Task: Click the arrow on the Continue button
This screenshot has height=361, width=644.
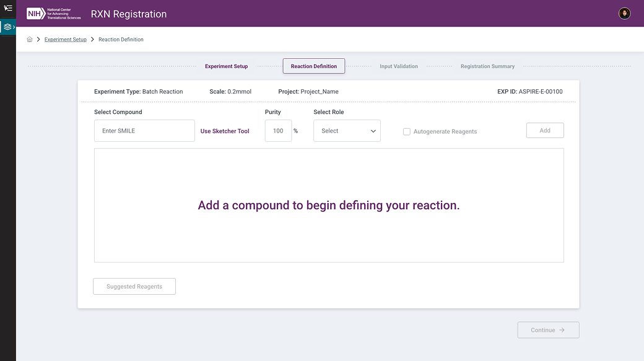Action: pos(562,330)
